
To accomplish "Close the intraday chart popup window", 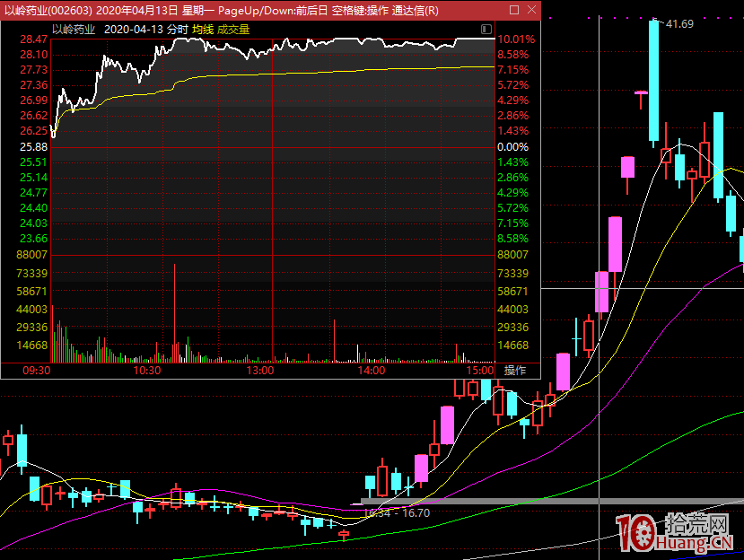I will click(532, 10).
